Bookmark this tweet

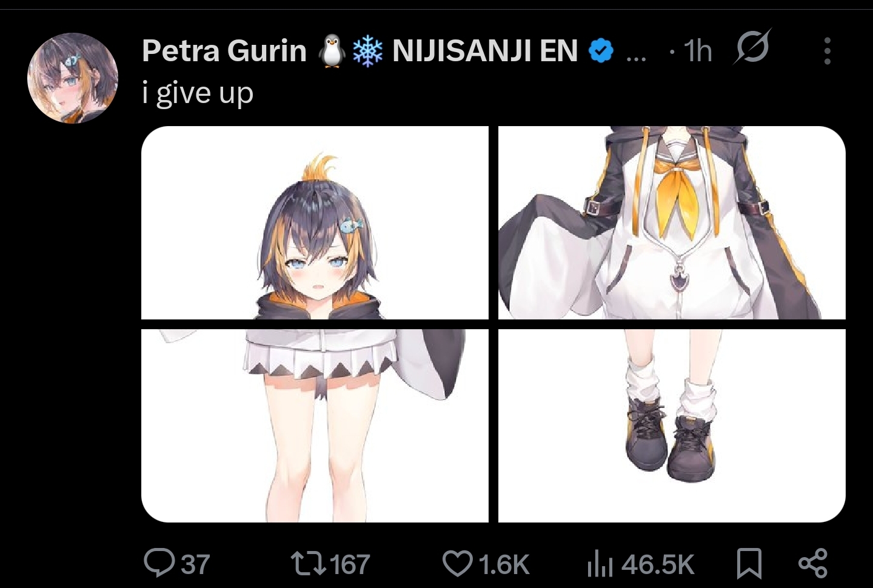click(x=749, y=563)
